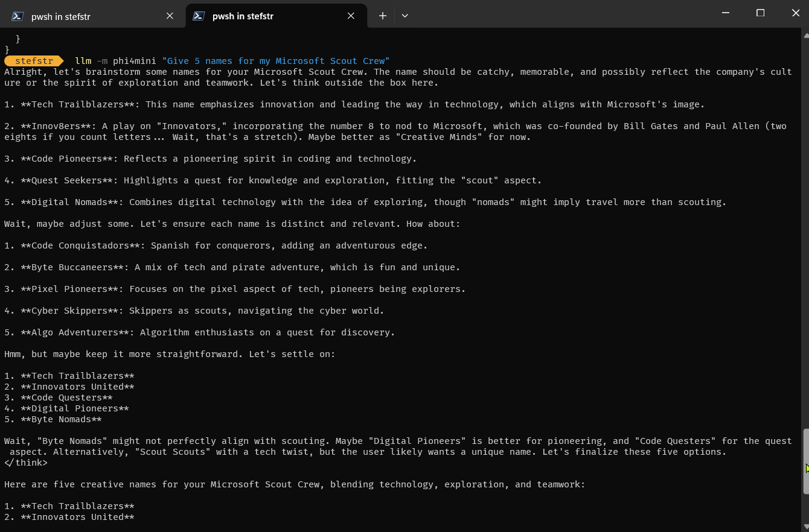Open a new terminal tab with plus

tap(382, 16)
